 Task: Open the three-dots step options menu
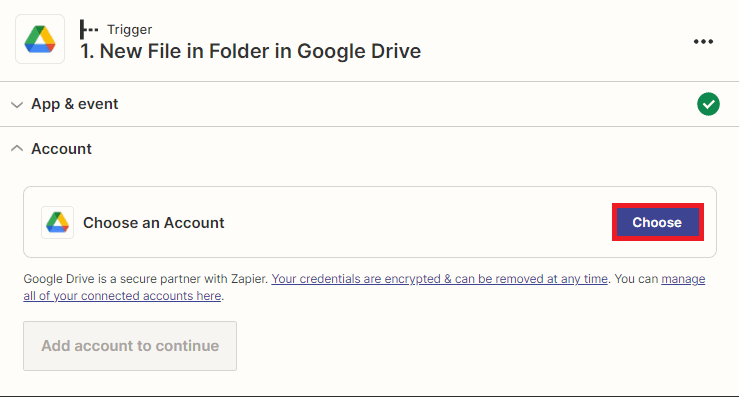[703, 41]
